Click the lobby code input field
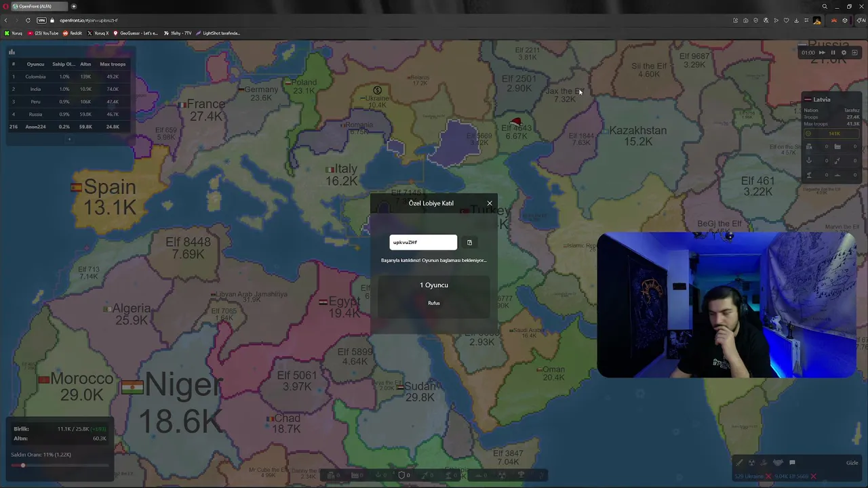 click(423, 242)
